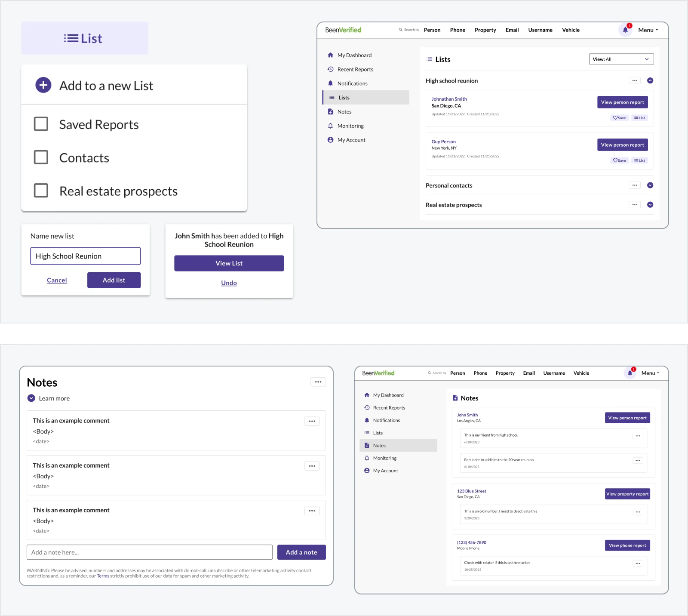Open three-dot menu for Personal contacts list
This screenshot has height=616, width=688.
click(635, 185)
